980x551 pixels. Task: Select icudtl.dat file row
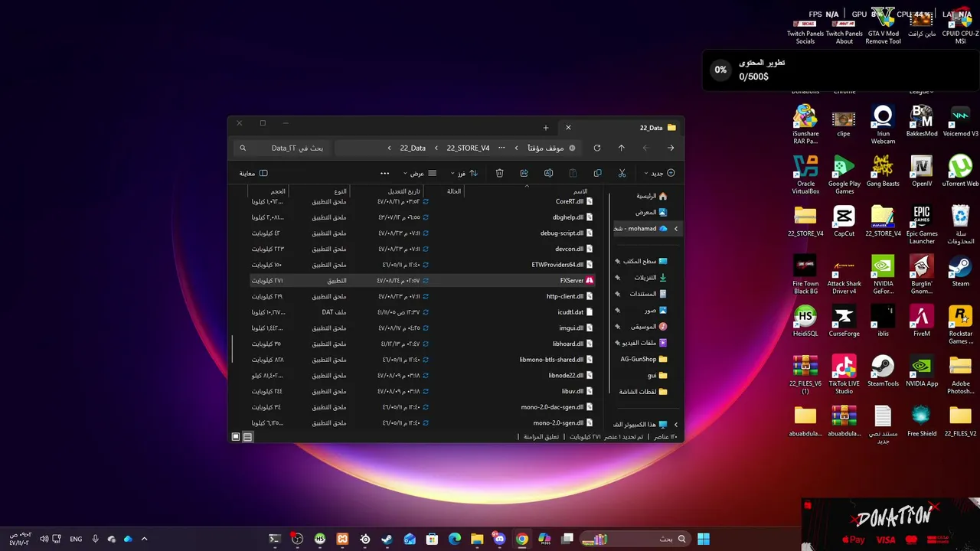[423, 312]
